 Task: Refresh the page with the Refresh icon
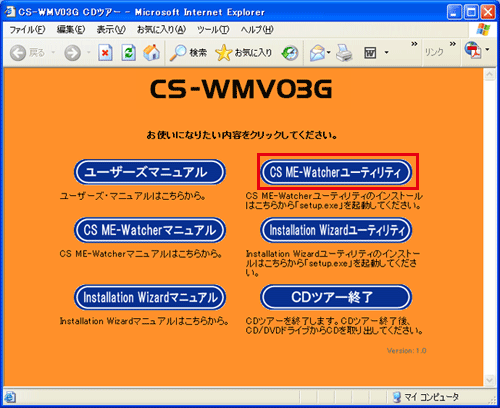tap(128, 53)
